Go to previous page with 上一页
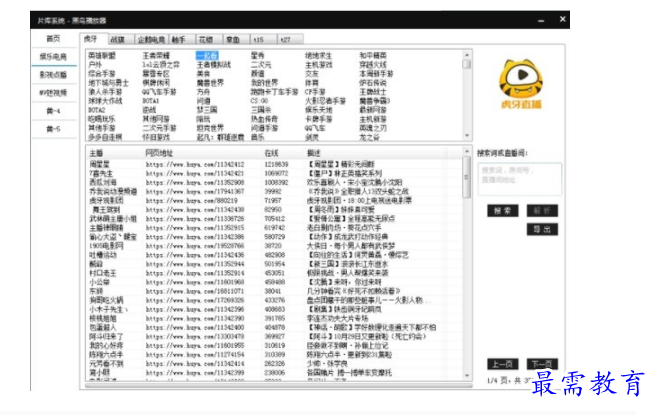Viewport: 653px width, 415px height. pyautogui.click(x=503, y=364)
